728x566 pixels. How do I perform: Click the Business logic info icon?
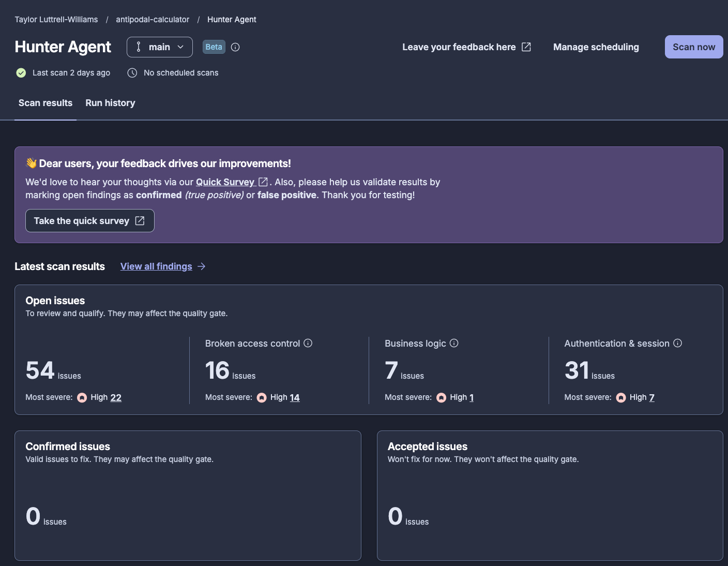pos(454,343)
